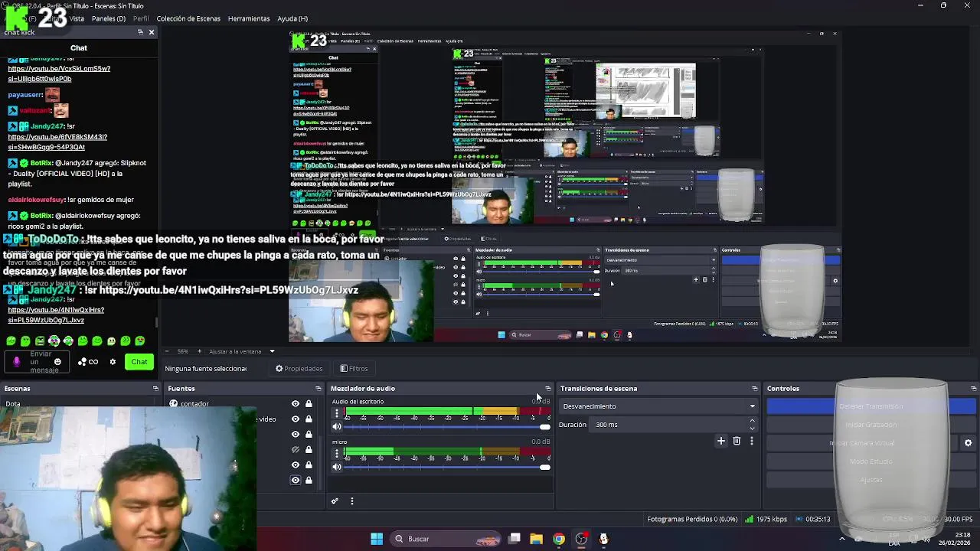Open virtual camera settings gear in Controles
Viewport: 980px width, 551px height.
(x=968, y=443)
